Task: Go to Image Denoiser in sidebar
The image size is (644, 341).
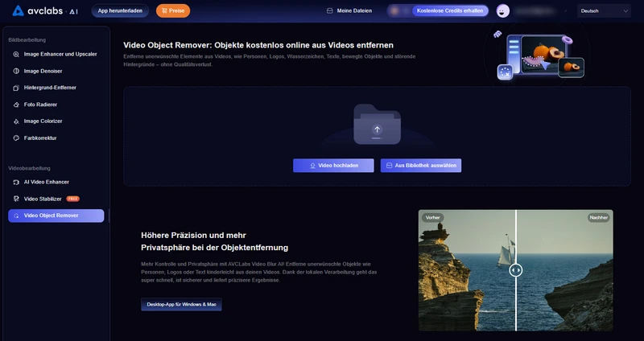Action: (56, 71)
